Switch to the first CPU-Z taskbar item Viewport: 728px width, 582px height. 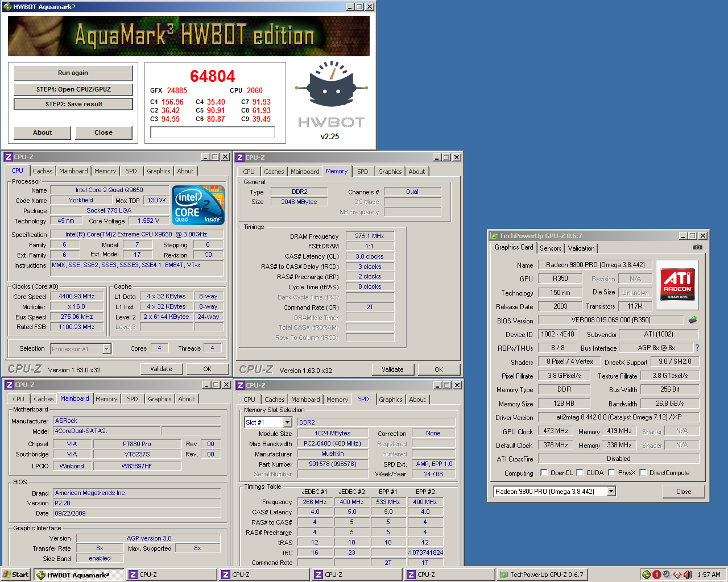[171, 575]
